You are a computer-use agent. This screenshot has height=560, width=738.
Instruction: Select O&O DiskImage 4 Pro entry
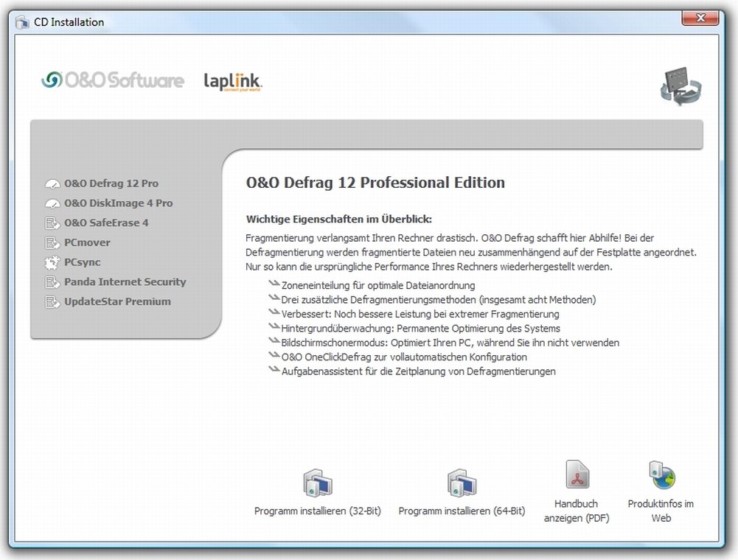[x=119, y=203]
